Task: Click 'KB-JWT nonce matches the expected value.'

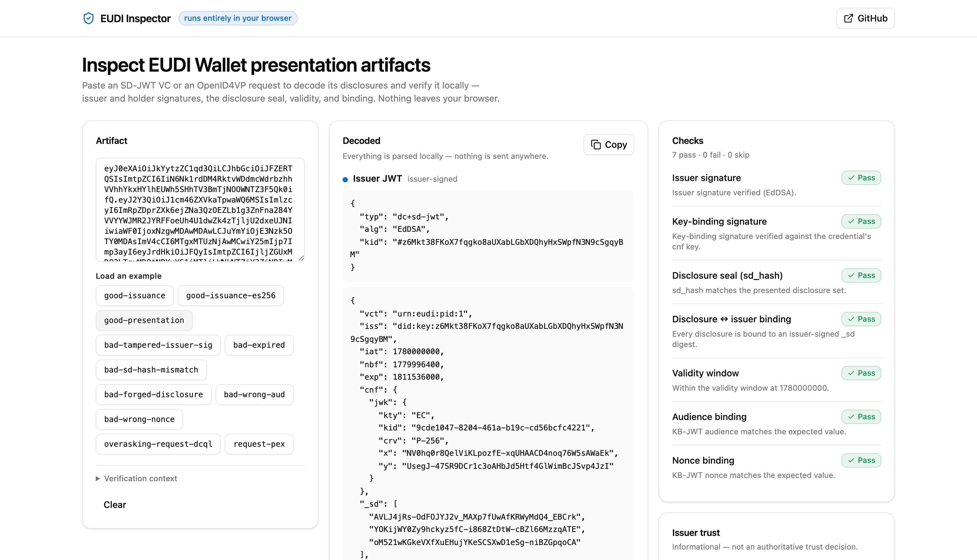Action: [754, 475]
